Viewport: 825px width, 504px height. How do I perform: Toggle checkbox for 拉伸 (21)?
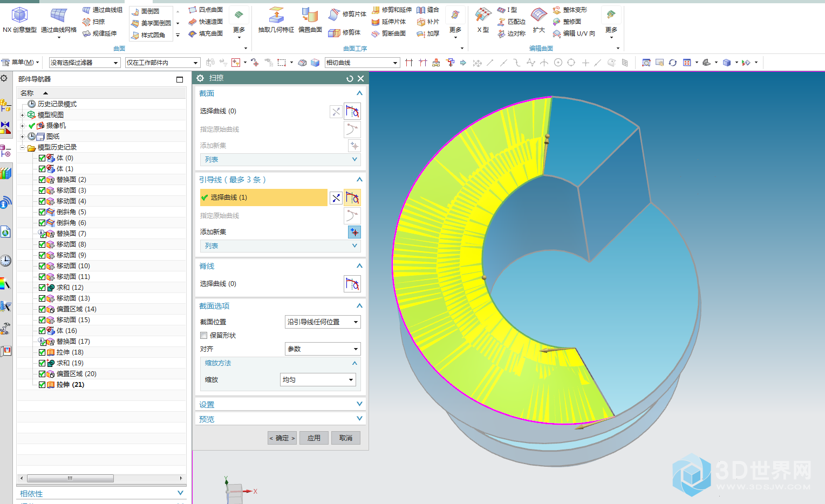coord(42,385)
